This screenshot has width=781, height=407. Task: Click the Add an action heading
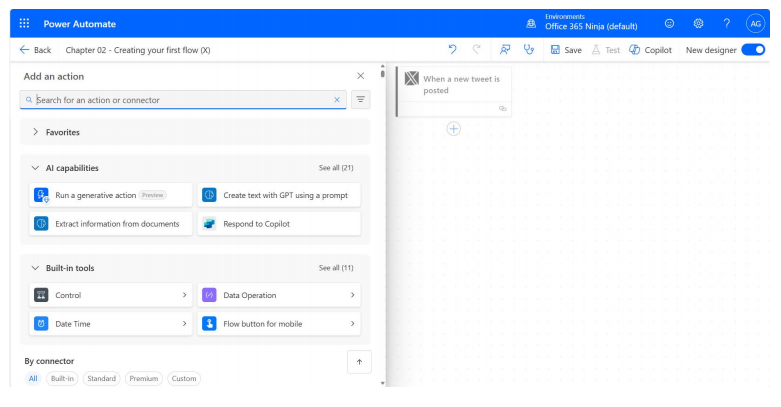pyautogui.click(x=54, y=76)
